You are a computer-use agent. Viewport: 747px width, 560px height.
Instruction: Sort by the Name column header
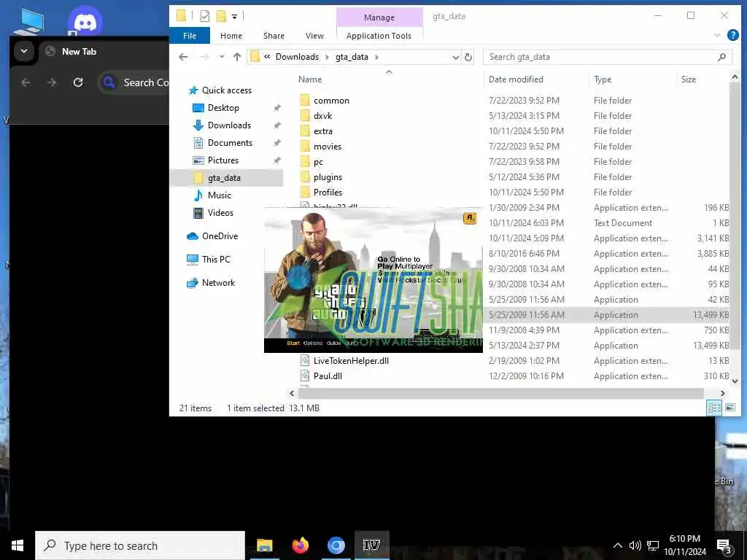310,79
